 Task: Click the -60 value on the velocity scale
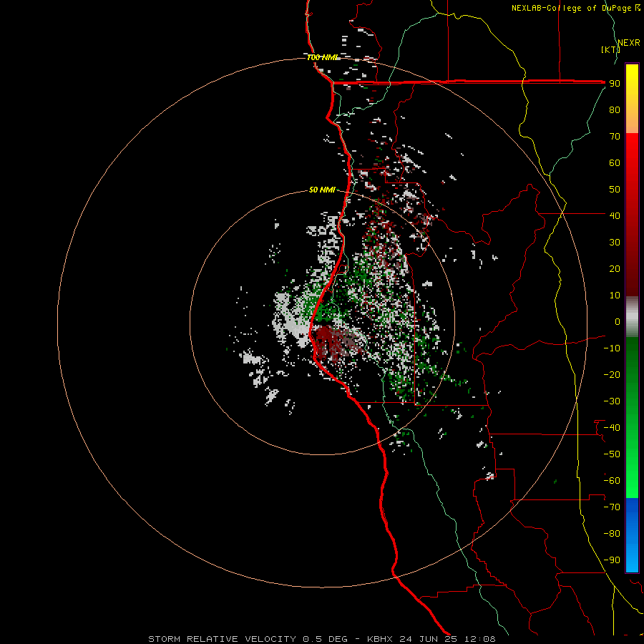pyautogui.click(x=612, y=481)
